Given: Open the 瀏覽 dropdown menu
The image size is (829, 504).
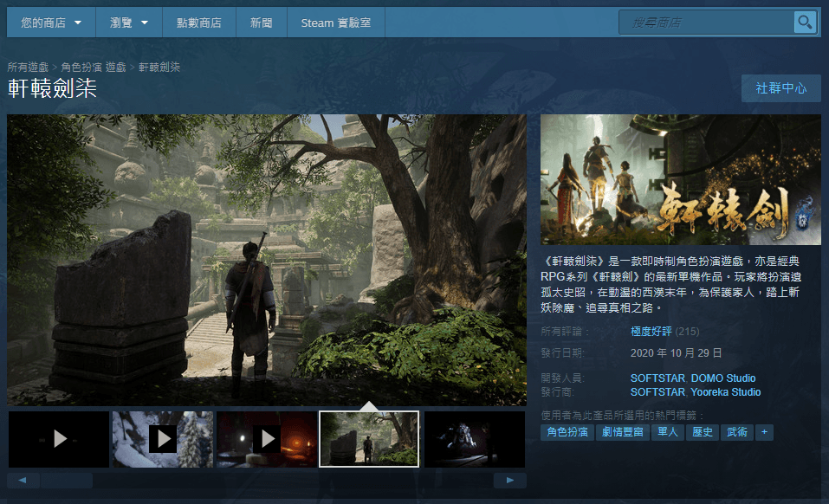Looking at the screenshot, I should pyautogui.click(x=128, y=23).
